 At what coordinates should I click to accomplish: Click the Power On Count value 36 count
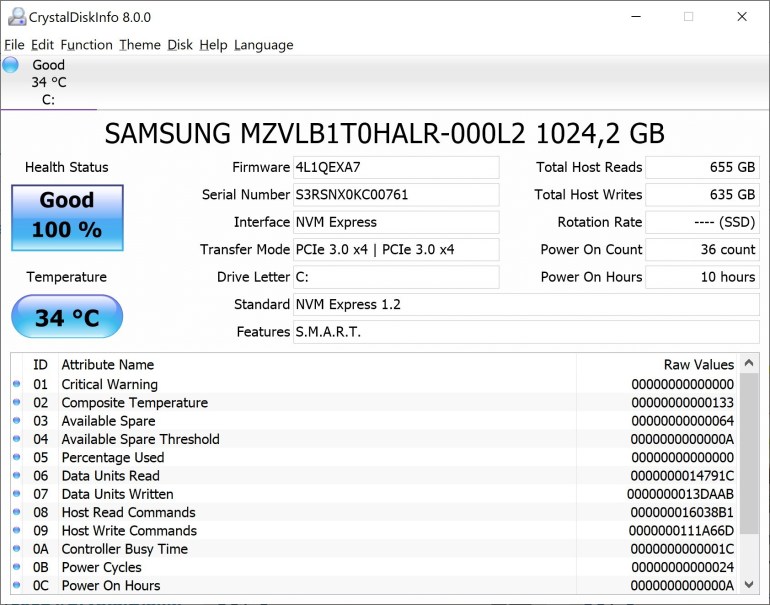tap(702, 250)
